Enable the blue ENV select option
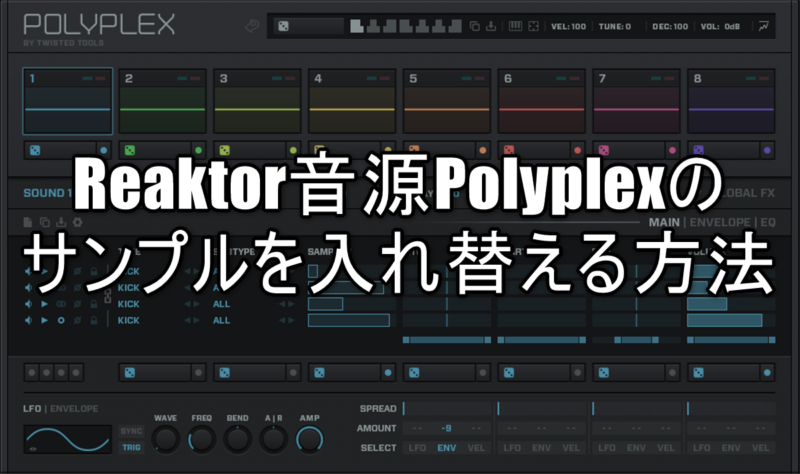 (446, 447)
